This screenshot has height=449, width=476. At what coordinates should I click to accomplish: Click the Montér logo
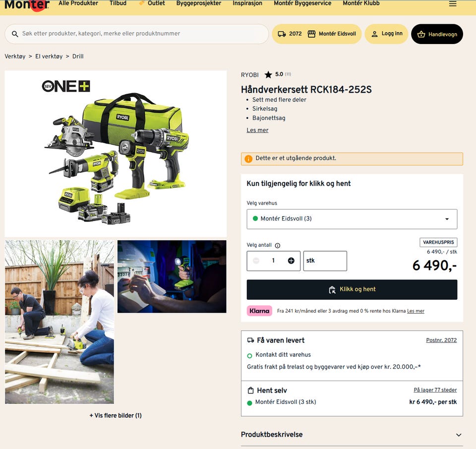27,5
